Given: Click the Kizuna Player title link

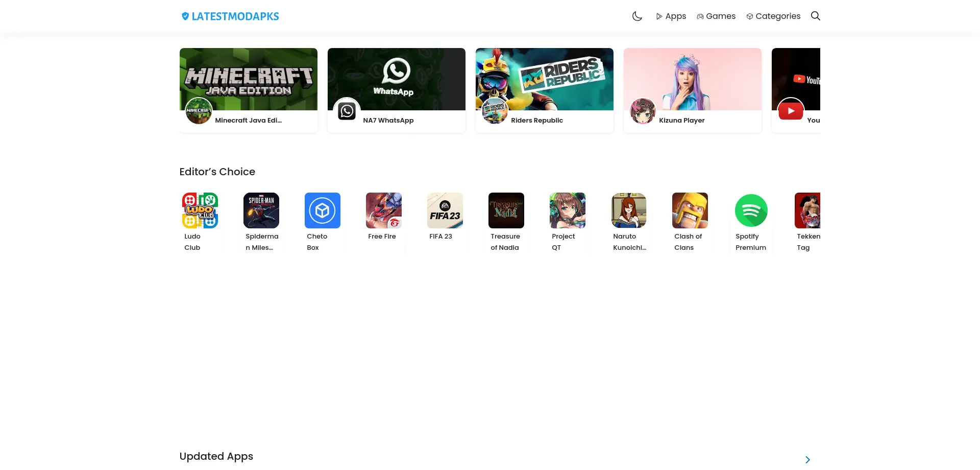Looking at the screenshot, I should pos(682,121).
